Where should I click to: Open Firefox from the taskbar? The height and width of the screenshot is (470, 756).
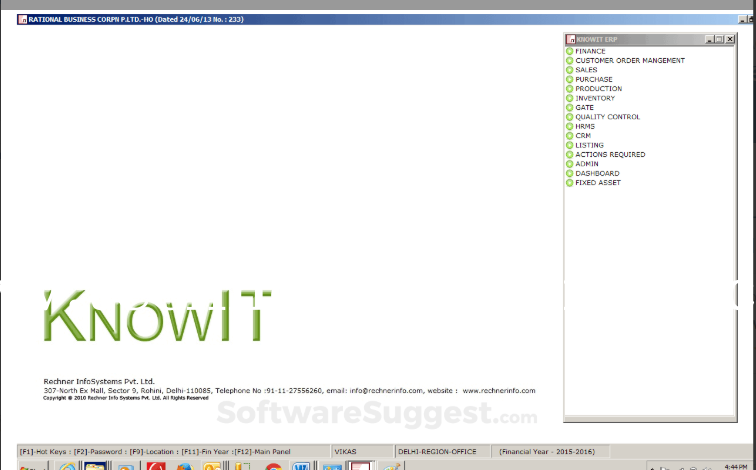[x=184, y=467]
